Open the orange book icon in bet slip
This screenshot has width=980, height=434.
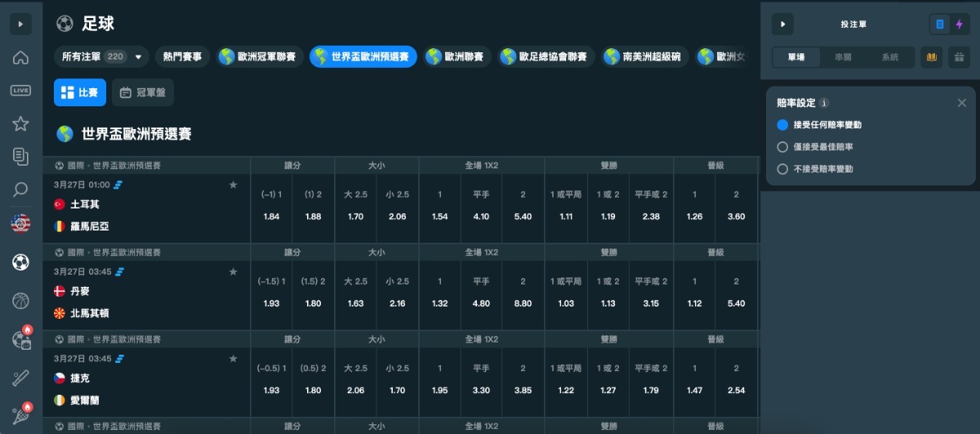(x=930, y=57)
